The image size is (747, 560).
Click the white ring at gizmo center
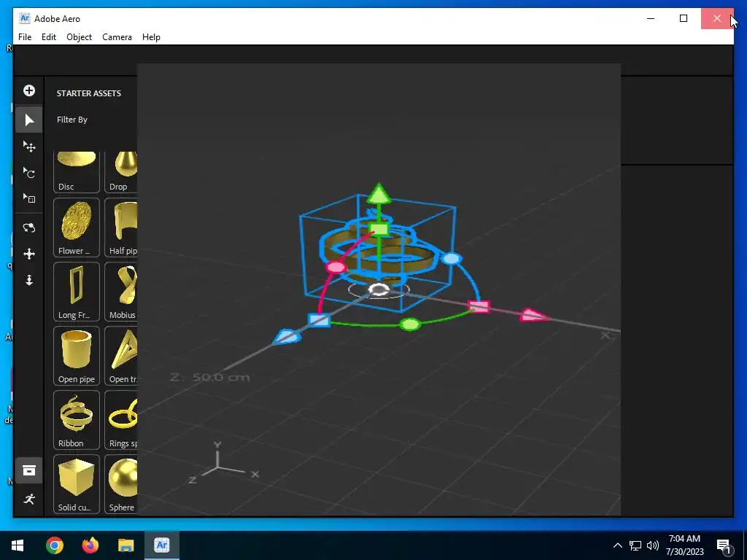379,289
